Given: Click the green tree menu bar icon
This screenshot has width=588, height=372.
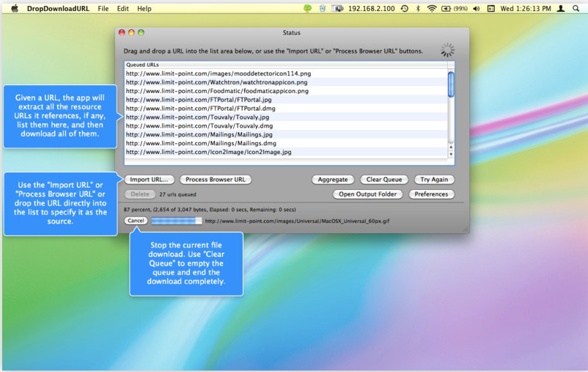Looking at the screenshot, I should click(307, 8).
